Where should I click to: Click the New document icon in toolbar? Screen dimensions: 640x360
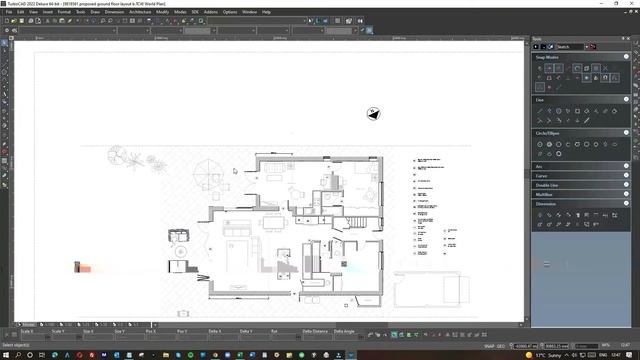click(x=7, y=21)
